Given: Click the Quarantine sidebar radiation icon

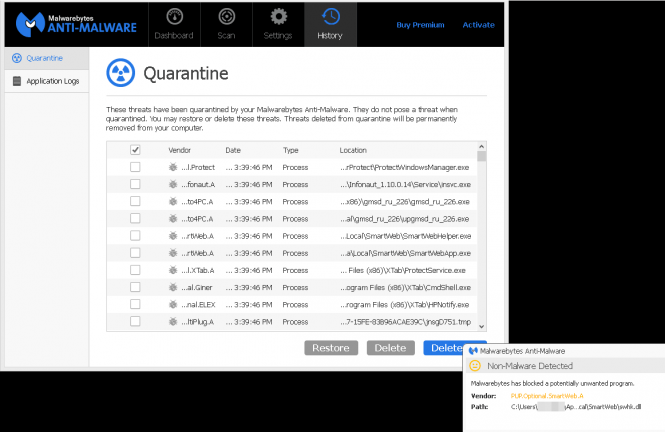Looking at the screenshot, I should tap(17, 58).
